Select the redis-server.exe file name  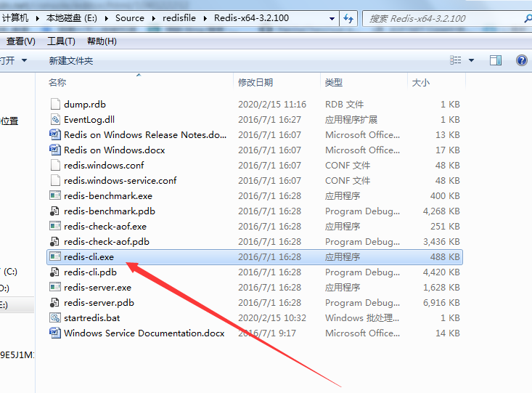coord(97,288)
